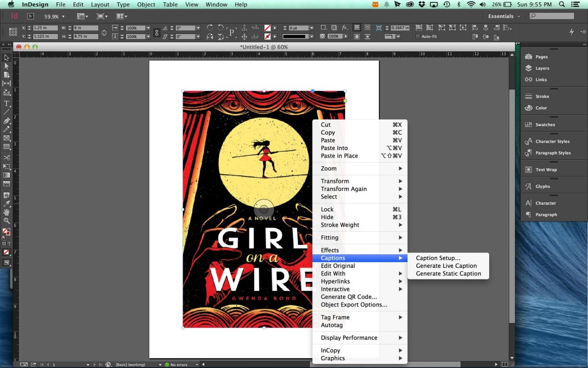Open Adobe Bridge with the Br icon
The image size is (588, 368).
(x=30, y=16)
